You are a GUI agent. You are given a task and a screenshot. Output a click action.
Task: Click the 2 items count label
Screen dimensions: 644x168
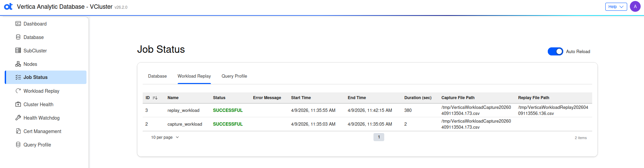(581, 138)
